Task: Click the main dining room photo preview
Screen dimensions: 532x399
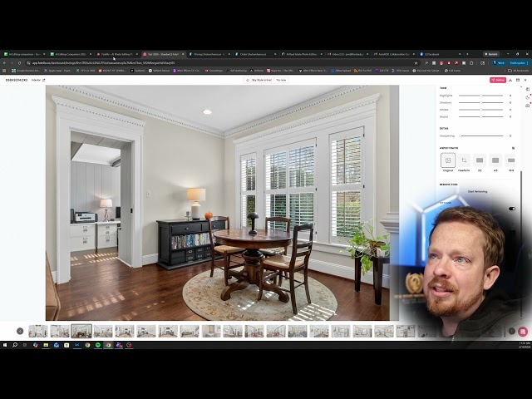Action: [222, 203]
